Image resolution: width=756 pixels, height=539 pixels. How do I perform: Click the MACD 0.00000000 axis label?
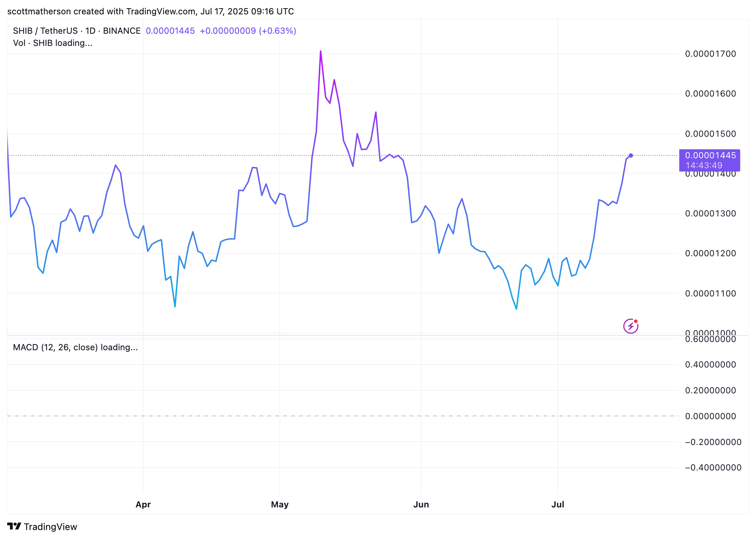click(x=710, y=416)
